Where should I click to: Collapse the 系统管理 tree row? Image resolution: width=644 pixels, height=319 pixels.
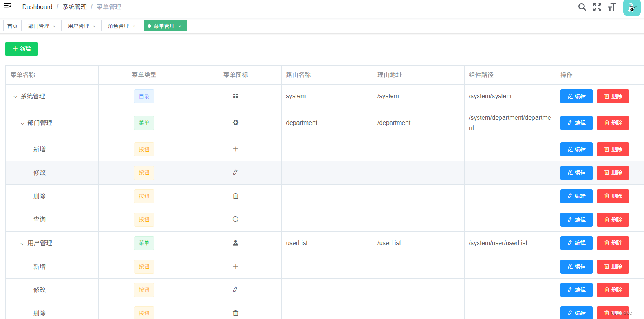[x=15, y=97]
